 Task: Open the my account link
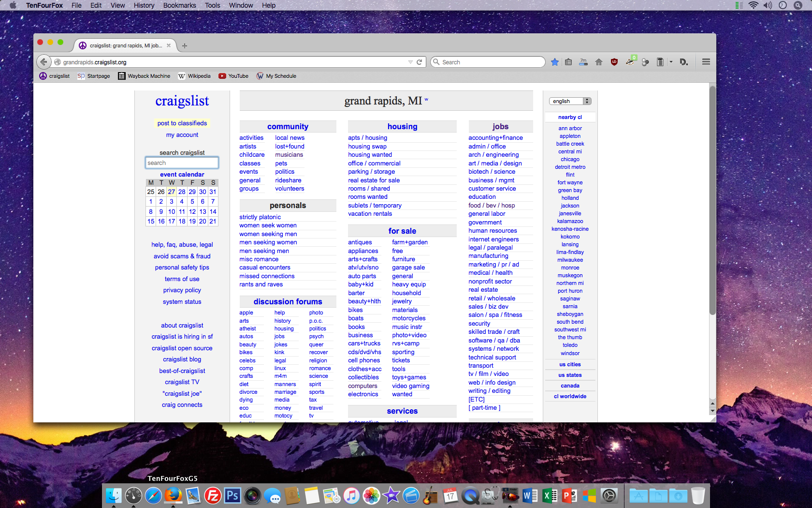[x=182, y=135]
